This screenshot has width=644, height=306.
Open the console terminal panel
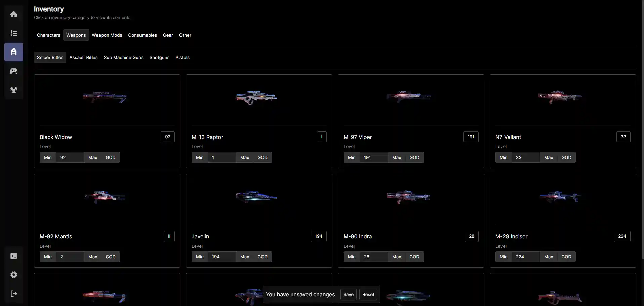click(13, 256)
